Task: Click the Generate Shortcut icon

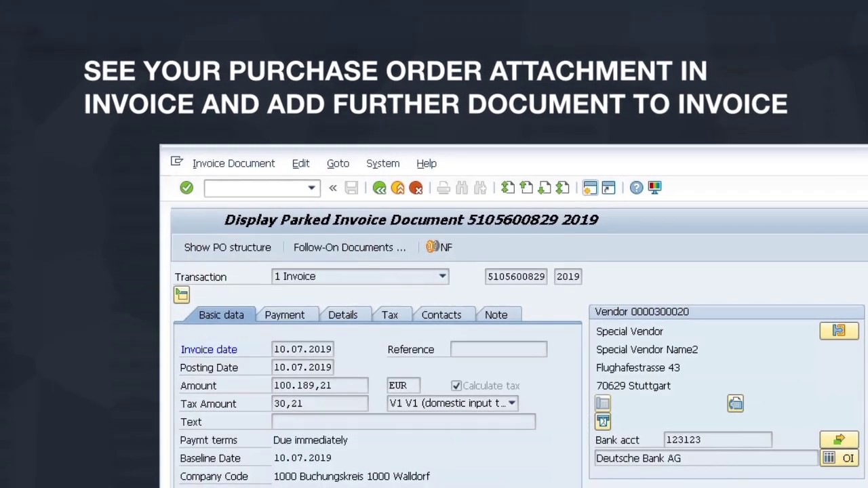Action: pyautogui.click(x=608, y=188)
